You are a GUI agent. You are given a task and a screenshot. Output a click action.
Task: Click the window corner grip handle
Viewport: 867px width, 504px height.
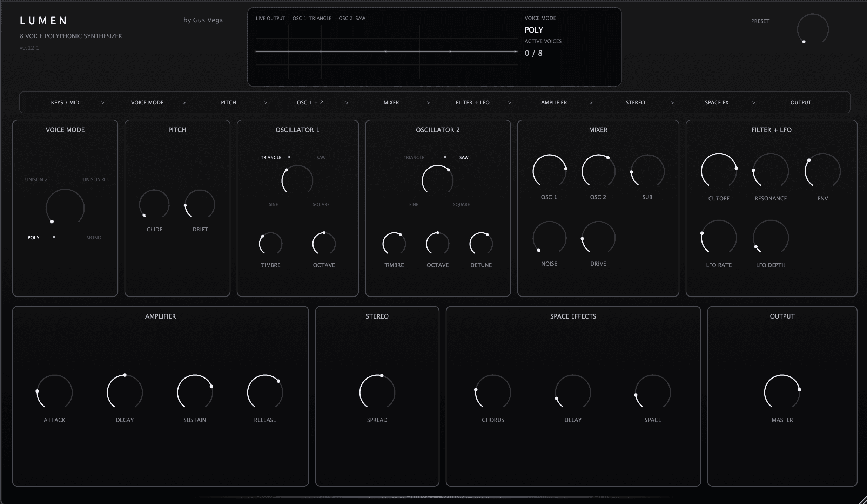[863, 500]
